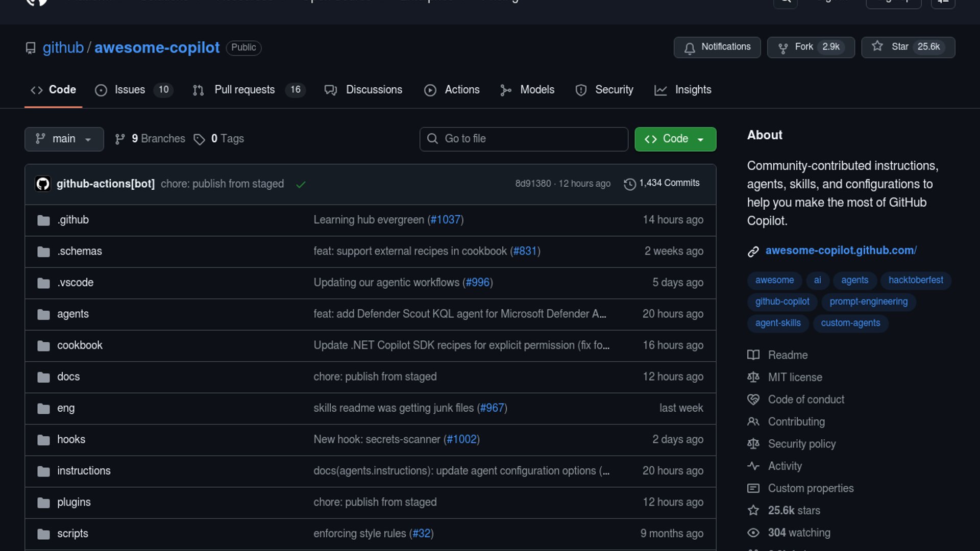Click the commit history clock icon

(629, 184)
